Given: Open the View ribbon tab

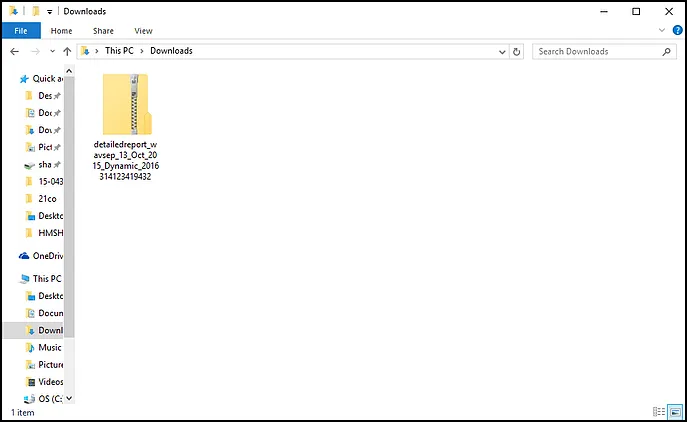Looking at the screenshot, I should (143, 31).
